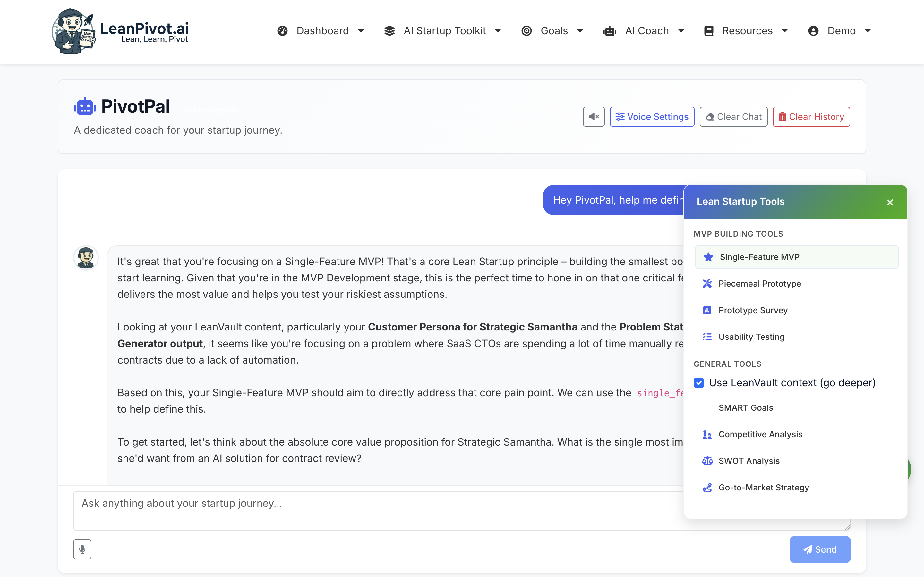Click the muted speaker icon button
Screen dimensions: 924x577
pyautogui.click(x=593, y=117)
